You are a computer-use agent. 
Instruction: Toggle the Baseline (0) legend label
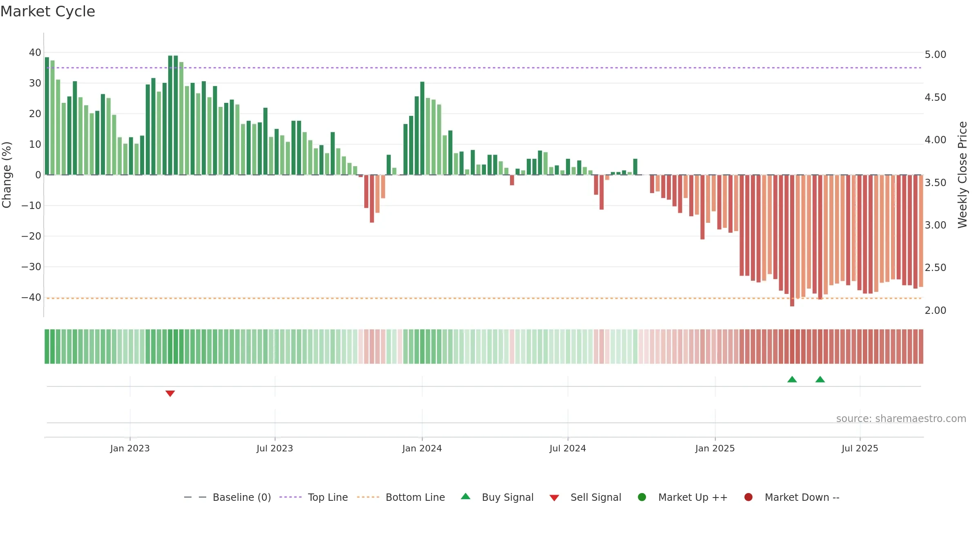click(x=242, y=498)
